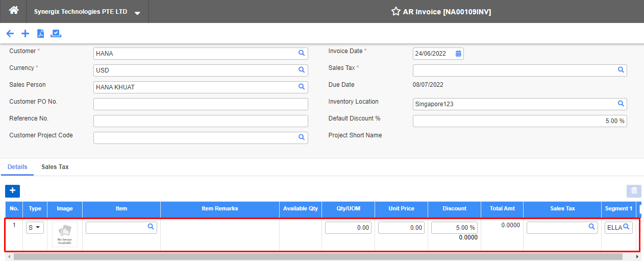Screen dimensions: 644x264
Task: Click the row 1 Qty/UOM input
Action: click(348, 228)
